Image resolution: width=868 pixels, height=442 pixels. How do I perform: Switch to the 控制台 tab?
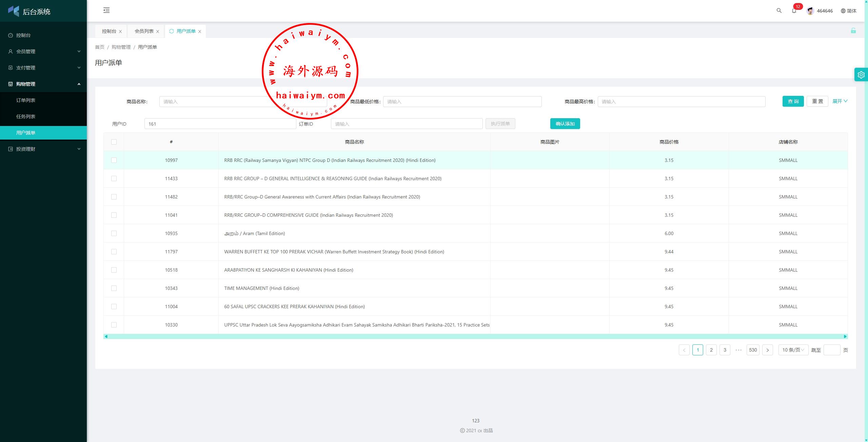109,31
